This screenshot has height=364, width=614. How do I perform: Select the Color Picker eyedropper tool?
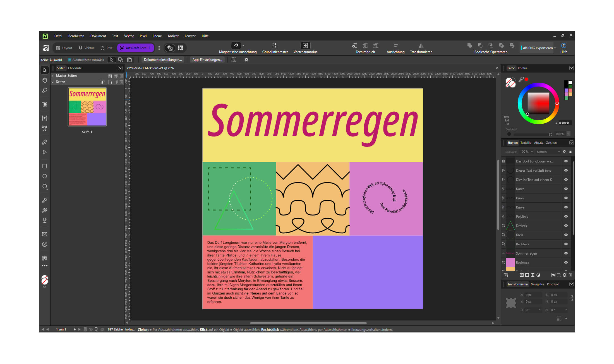tap(44, 200)
